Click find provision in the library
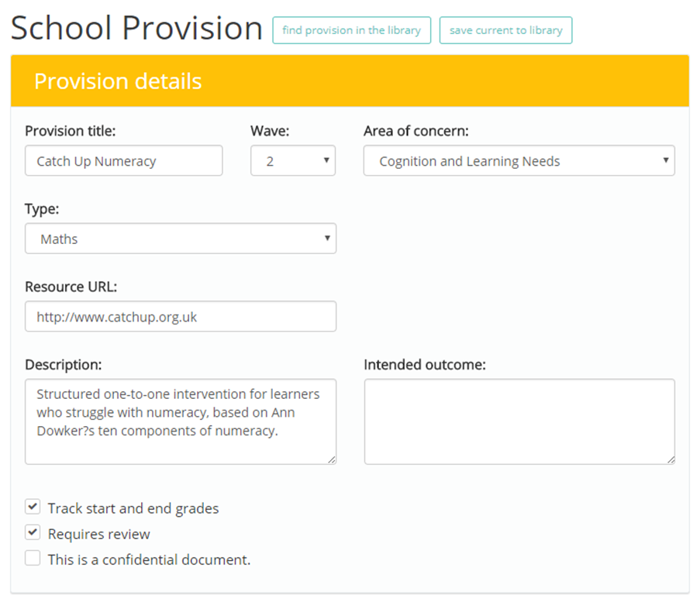700x605 pixels. click(x=351, y=30)
